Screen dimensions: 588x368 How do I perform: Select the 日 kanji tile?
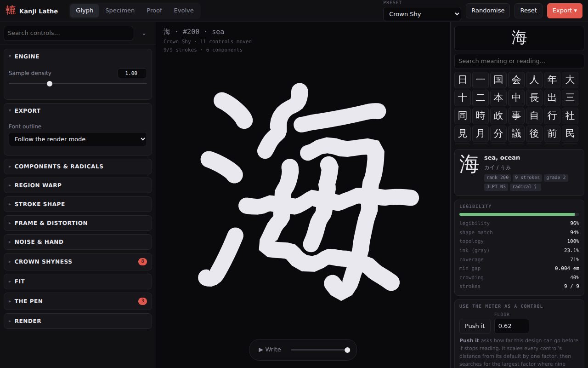pos(463,80)
